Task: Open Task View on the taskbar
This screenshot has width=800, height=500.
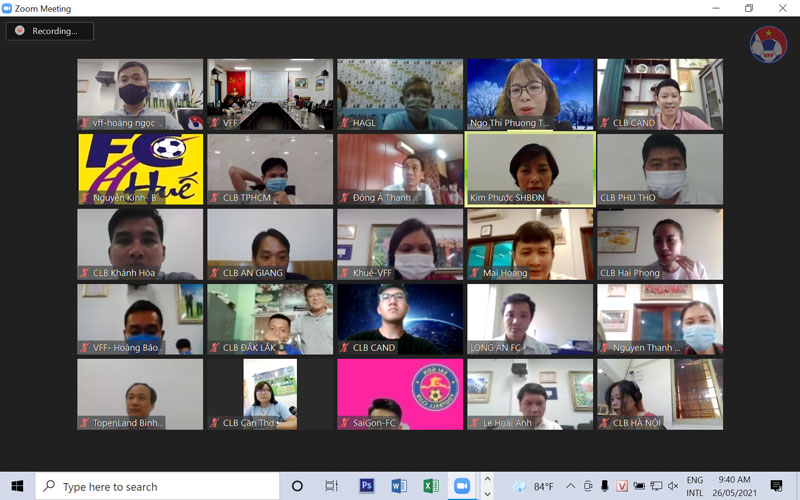Action: [x=331, y=486]
